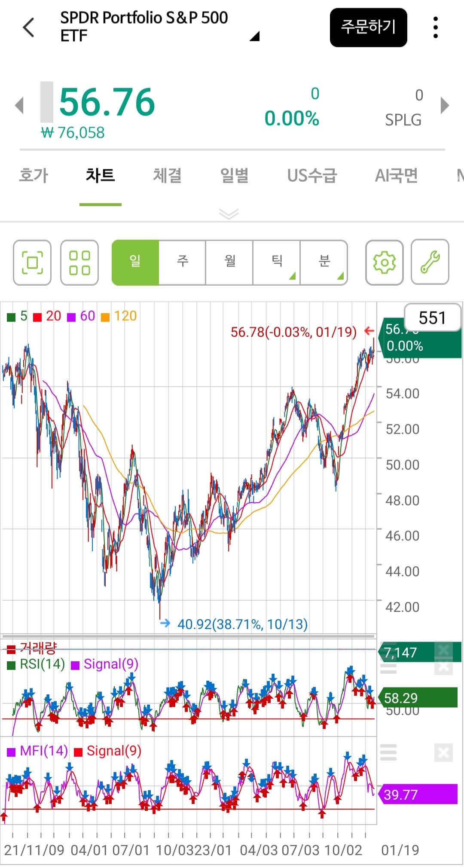The image size is (464, 868).
Task: Tap the 21/11/09 start date label
Action: click(x=34, y=850)
